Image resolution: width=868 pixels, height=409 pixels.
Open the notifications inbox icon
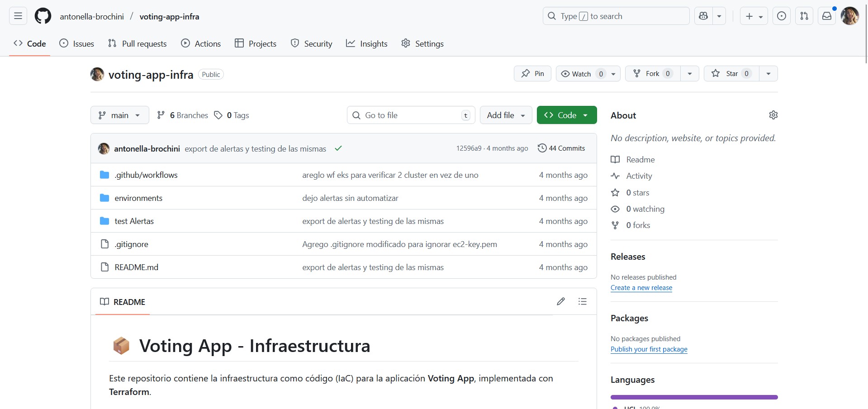point(826,16)
